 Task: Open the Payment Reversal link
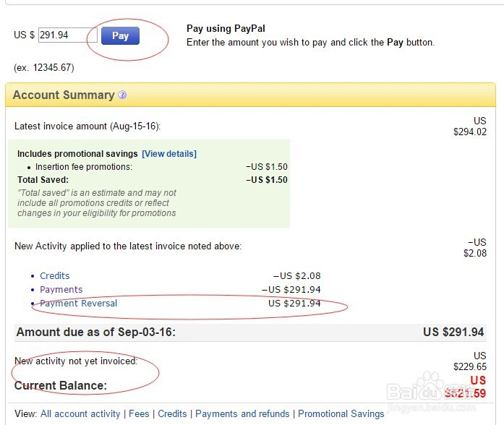pyautogui.click(x=78, y=304)
